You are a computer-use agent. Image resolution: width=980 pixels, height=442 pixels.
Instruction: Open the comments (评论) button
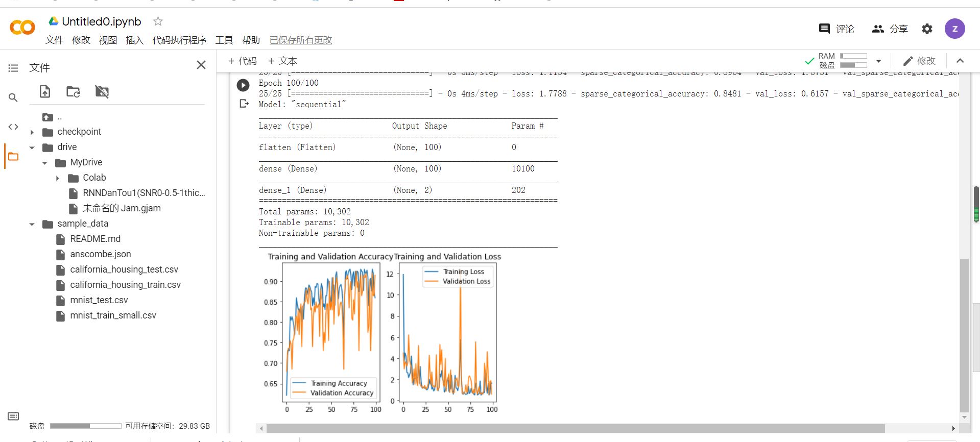[x=836, y=29]
